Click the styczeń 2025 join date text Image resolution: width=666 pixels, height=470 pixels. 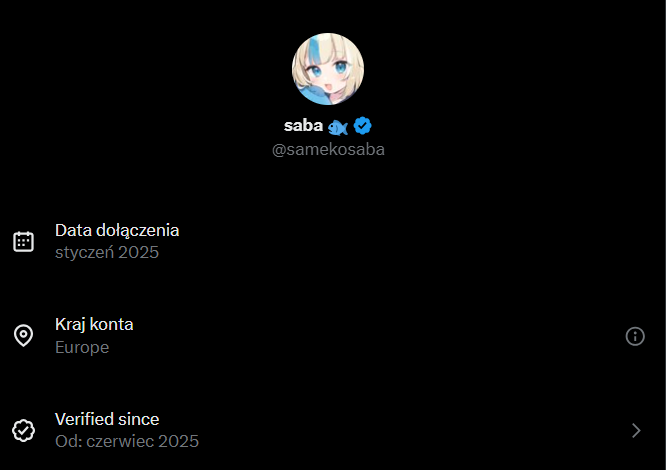click(107, 253)
